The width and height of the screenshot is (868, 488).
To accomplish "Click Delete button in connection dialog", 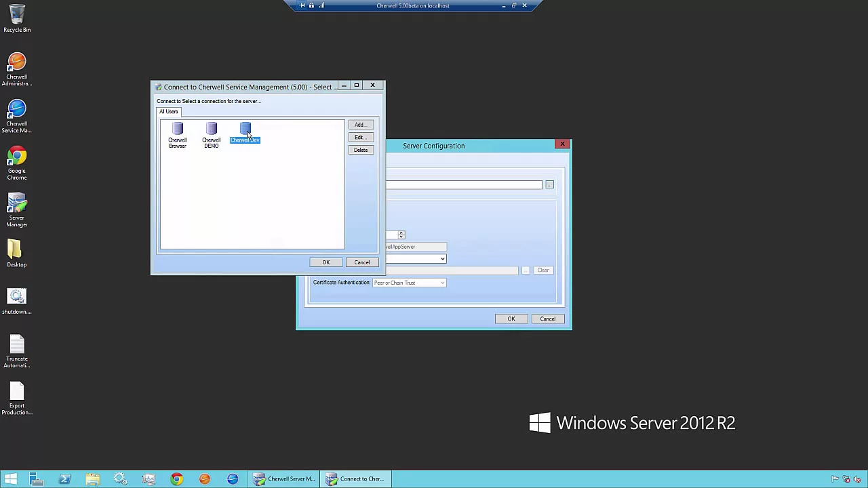I will pyautogui.click(x=360, y=150).
